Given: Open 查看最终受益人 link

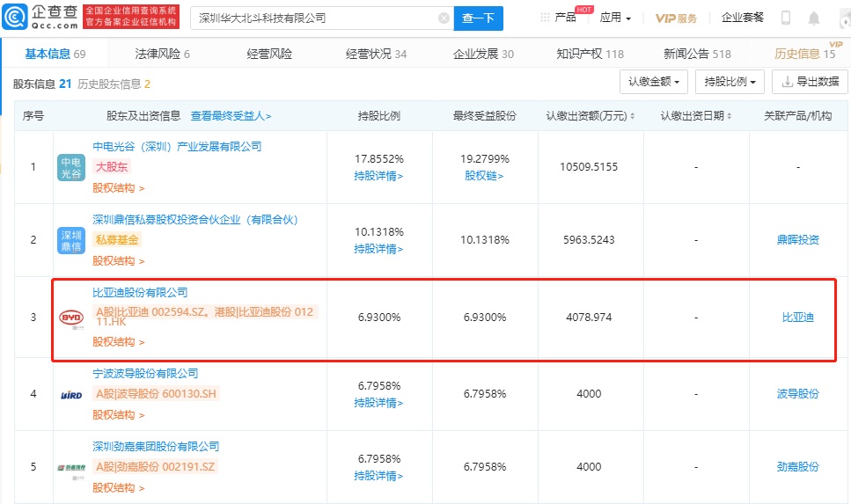Looking at the screenshot, I should click(x=231, y=116).
